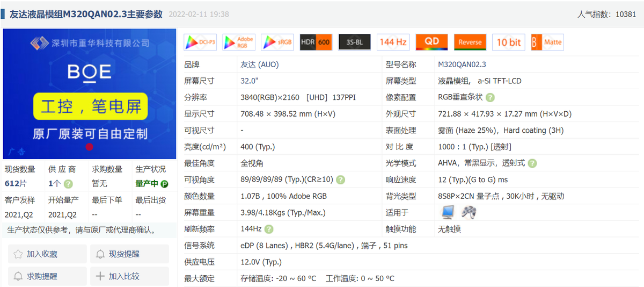Screen dimensions: 644x287
Task: Click help icon beside RGB垂直条状
Action: 490,98
